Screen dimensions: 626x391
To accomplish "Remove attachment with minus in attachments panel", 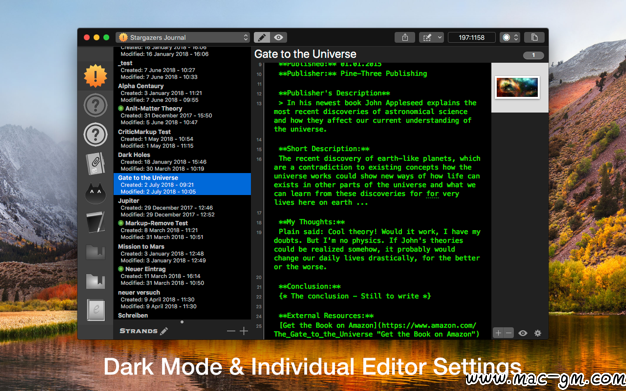I will 508,333.
